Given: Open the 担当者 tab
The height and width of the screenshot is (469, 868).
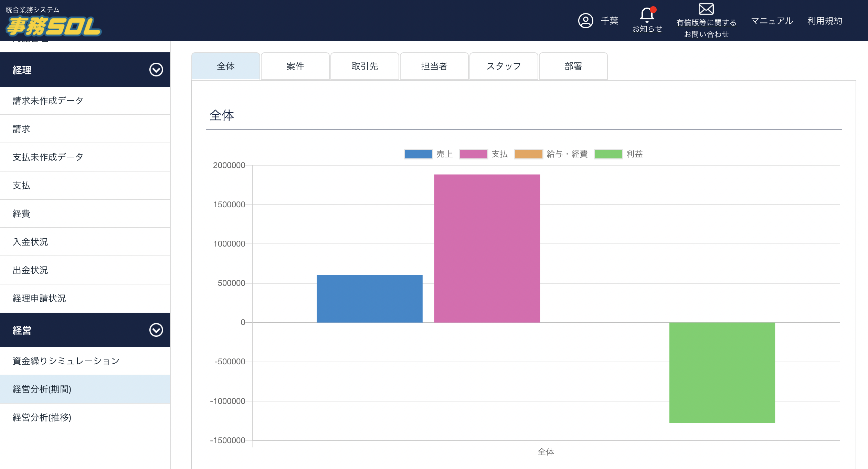Looking at the screenshot, I should coord(434,66).
